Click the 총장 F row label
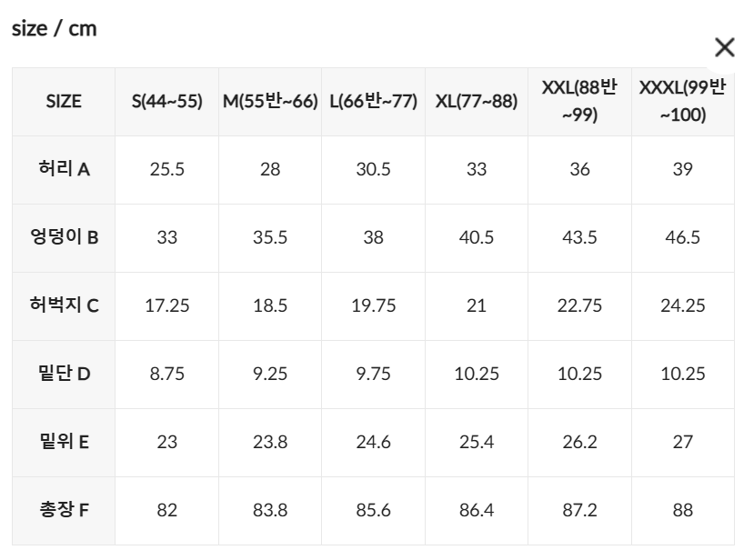Viewport: 754px width, 560px height. [64, 510]
